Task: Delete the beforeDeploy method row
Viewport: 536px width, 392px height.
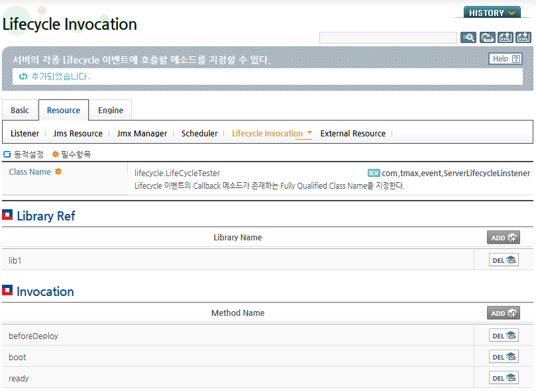Action: pyautogui.click(x=504, y=336)
